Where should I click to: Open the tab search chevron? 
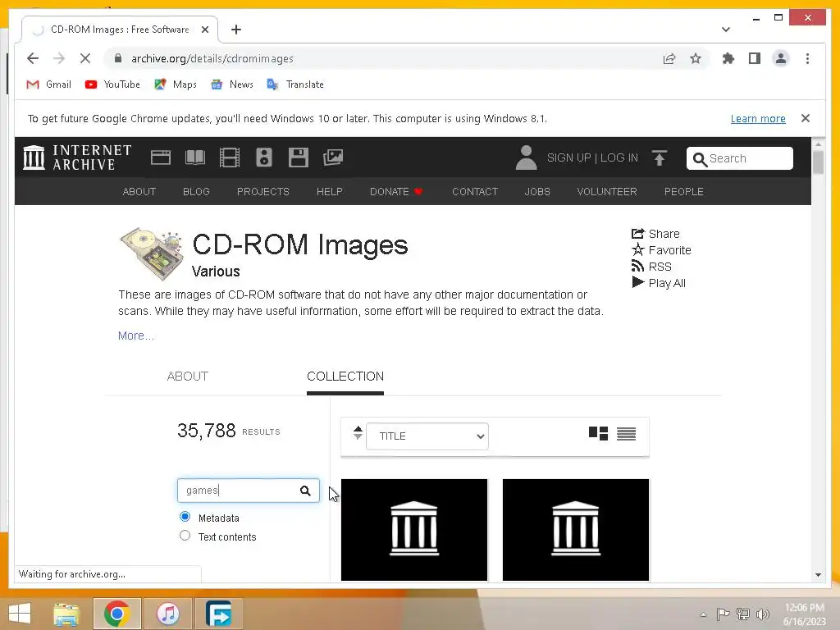(726, 30)
